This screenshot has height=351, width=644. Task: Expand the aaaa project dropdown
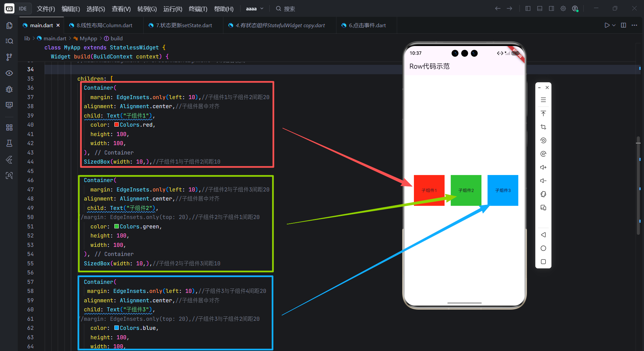point(255,9)
